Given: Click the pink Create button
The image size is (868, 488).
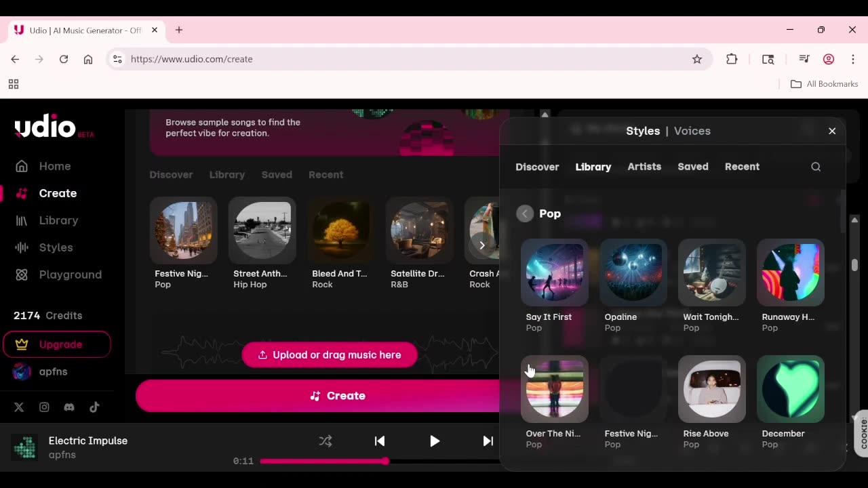Looking at the screenshot, I should point(317,396).
